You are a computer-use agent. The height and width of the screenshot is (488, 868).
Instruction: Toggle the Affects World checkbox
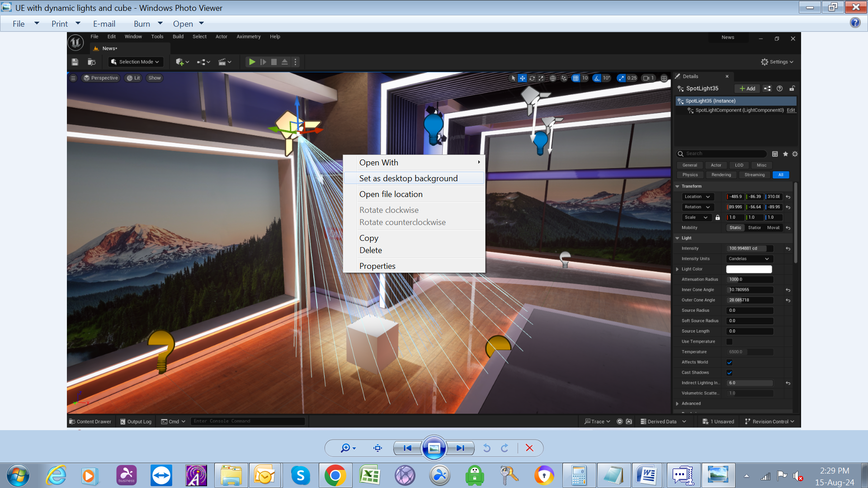pyautogui.click(x=729, y=362)
